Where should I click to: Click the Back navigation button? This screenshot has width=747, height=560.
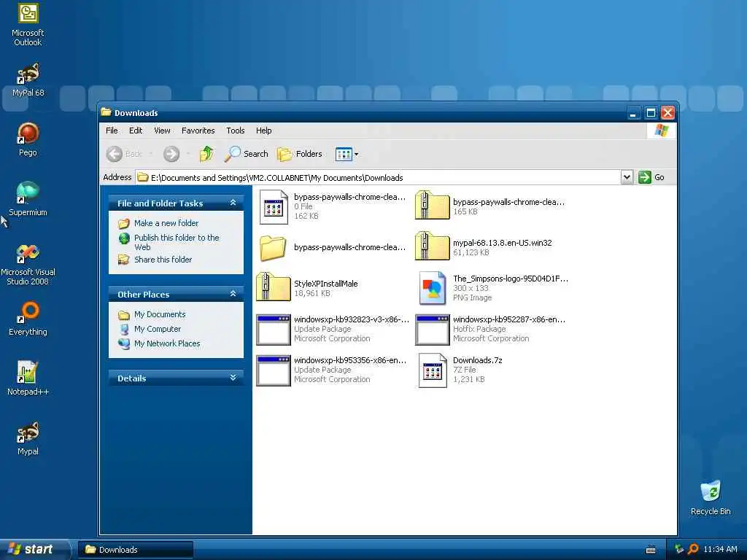124,154
